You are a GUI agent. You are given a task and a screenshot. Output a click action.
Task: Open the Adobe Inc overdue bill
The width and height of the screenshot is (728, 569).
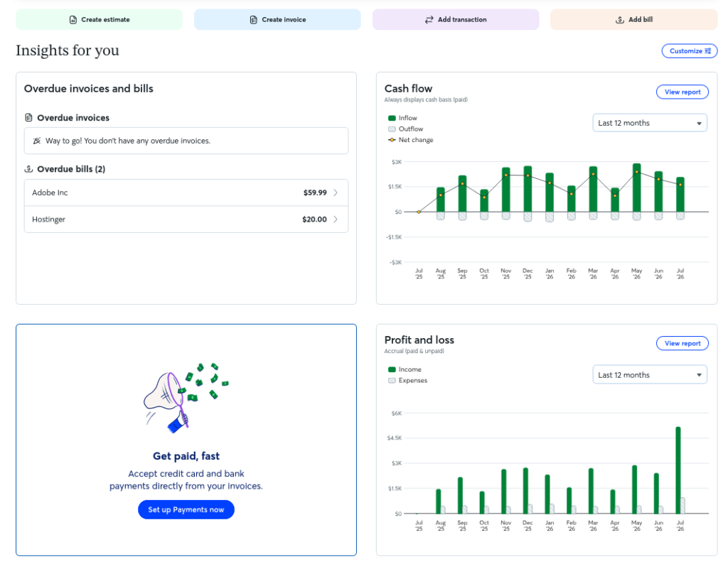coord(186,193)
